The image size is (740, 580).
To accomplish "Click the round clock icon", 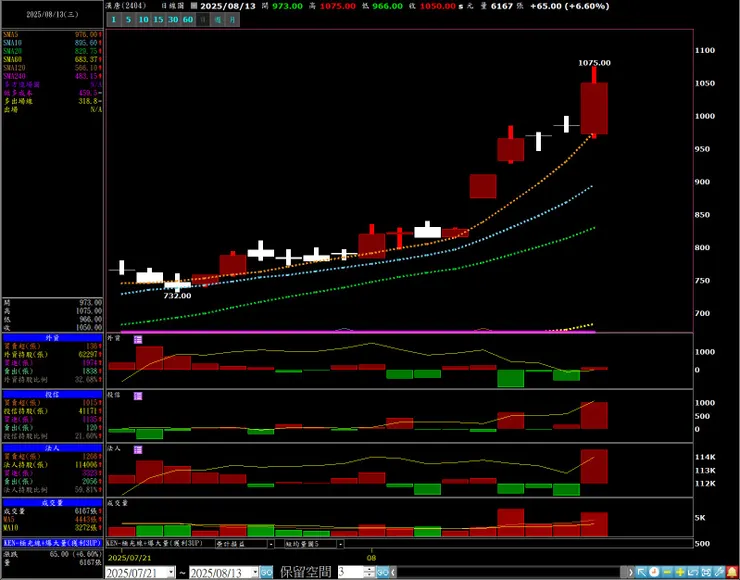I will 654,572.
